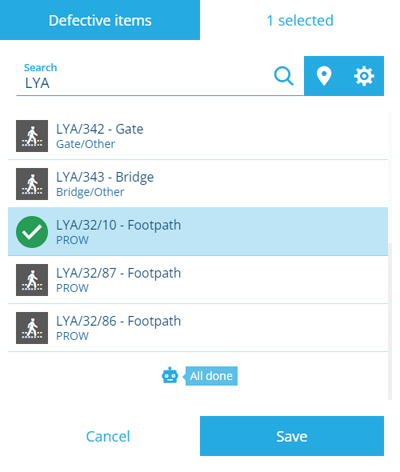Cancel the defective items dialog
This screenshot has width=400, height=472.
tap(108, 436)
